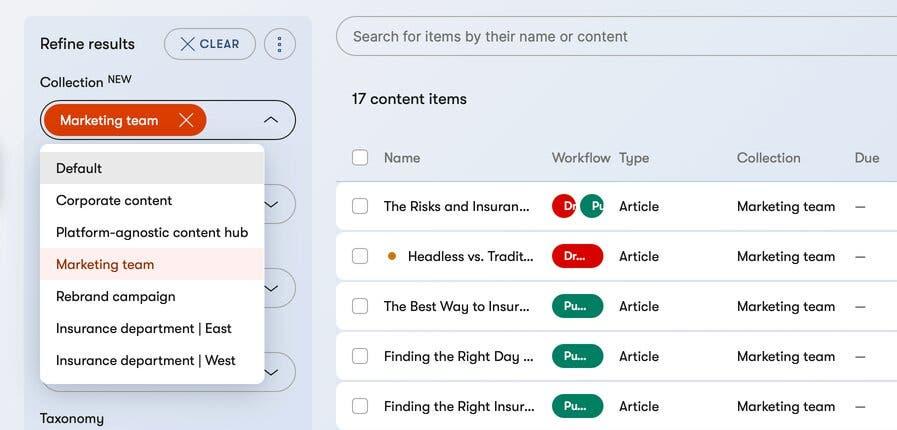
Task: Focus the content items search field
Action: coord(600,36)
